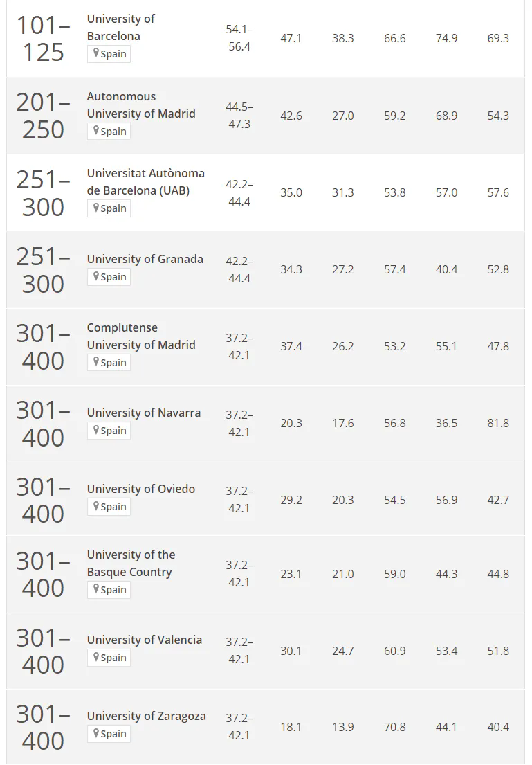Click the location pin icon under UAB

point(96,208)
